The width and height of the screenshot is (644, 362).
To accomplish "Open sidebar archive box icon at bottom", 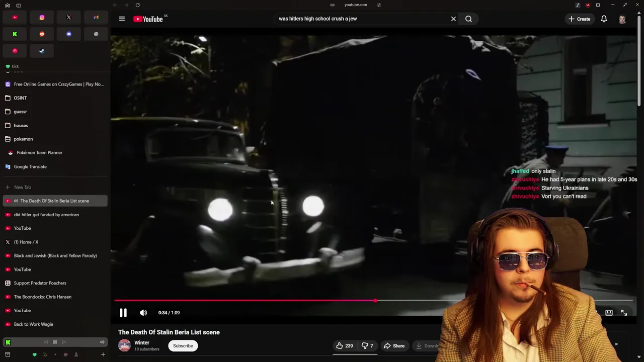I will pyautogui.click(x=8, y=354).
